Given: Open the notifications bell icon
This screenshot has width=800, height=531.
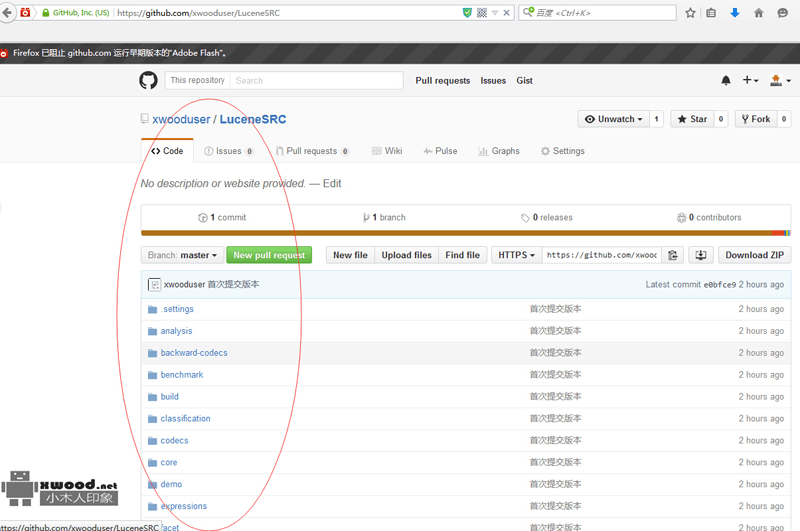Looking at the screenshot, I should [x=726, y=80].
